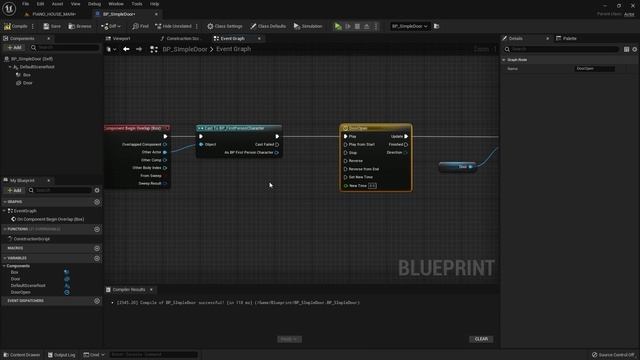The height and width of the screenshot is (360, 640).
Task: Add a new macro with MACROS plus icon
Action: tap(97, 248)
